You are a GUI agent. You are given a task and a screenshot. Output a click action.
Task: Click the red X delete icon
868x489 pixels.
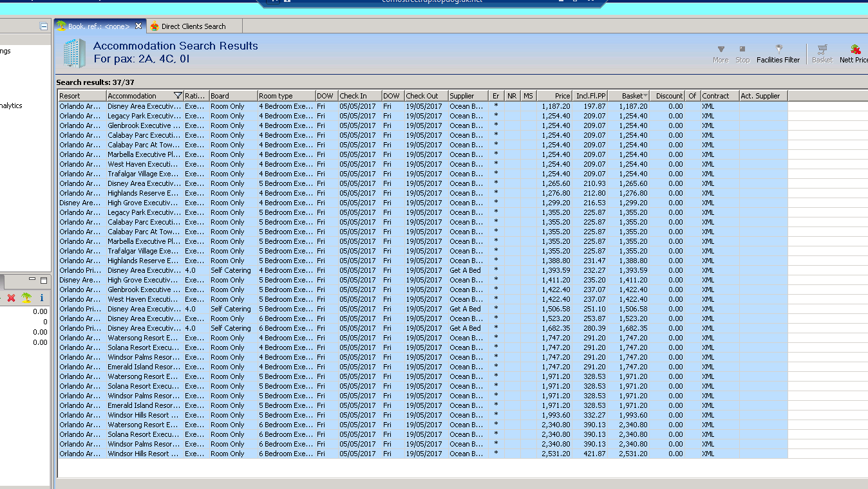[11, 298]
